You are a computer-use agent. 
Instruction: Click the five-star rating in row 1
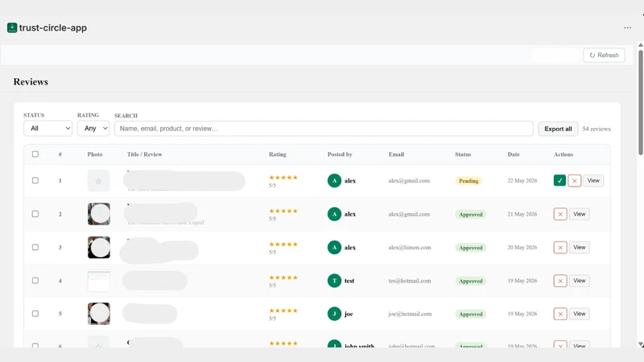pyautogui.click(x=283, y=177)
